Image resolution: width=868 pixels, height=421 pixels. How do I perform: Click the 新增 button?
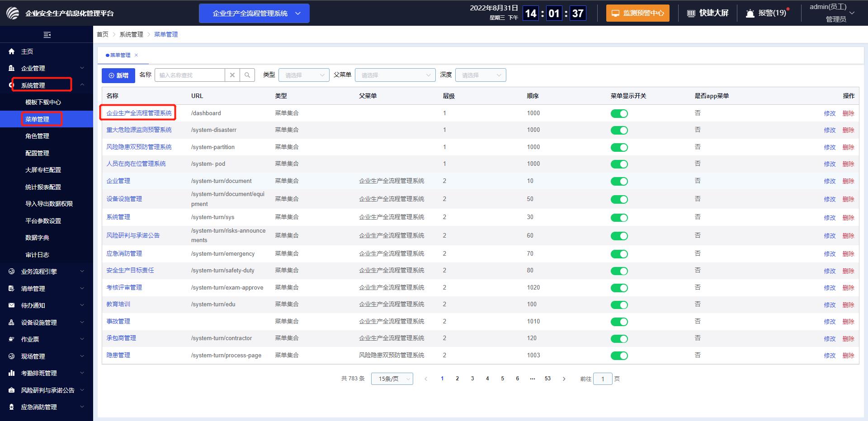(x=118, y=75)
